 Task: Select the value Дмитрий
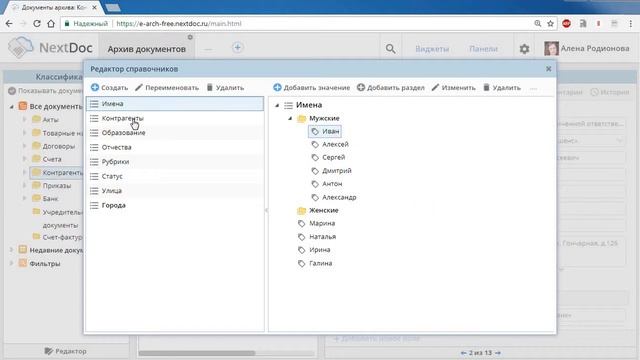(x=337, y=171)
